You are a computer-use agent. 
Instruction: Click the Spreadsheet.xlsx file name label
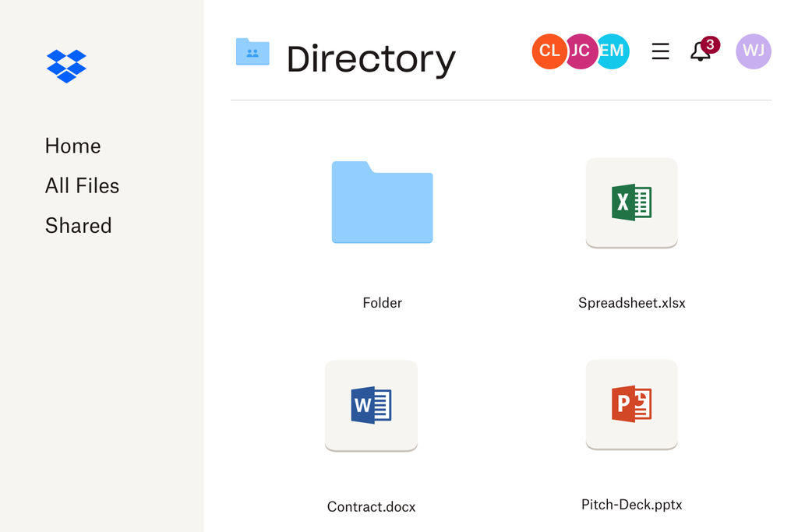631,302
